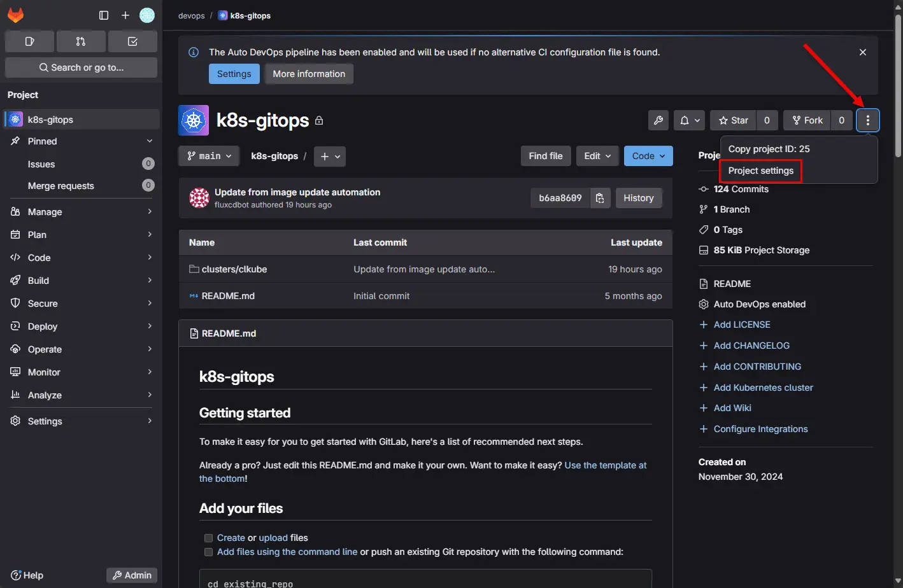Click the Add LICENSE link

[742, 325]
